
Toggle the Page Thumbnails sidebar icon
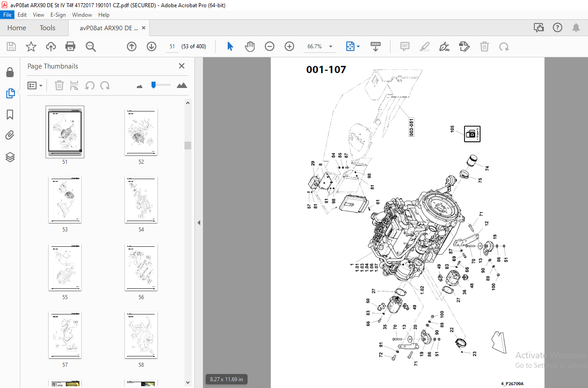click(10, 93)
